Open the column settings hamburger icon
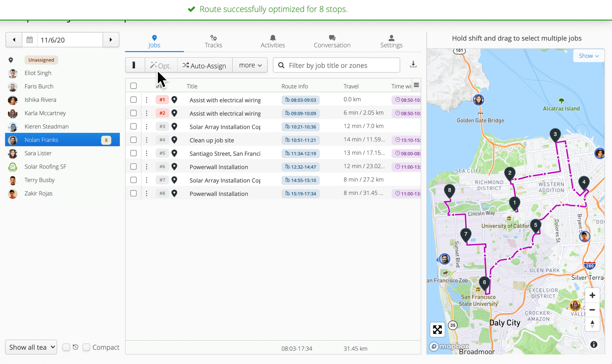Image resolution: width=612 pixels, height=364 pixels. pyautogui.click(x=416, y=85)
